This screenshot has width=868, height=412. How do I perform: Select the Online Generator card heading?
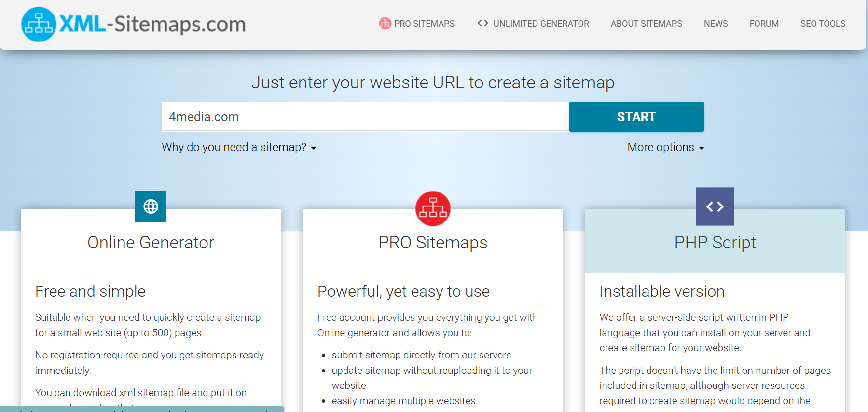[151, 243]
